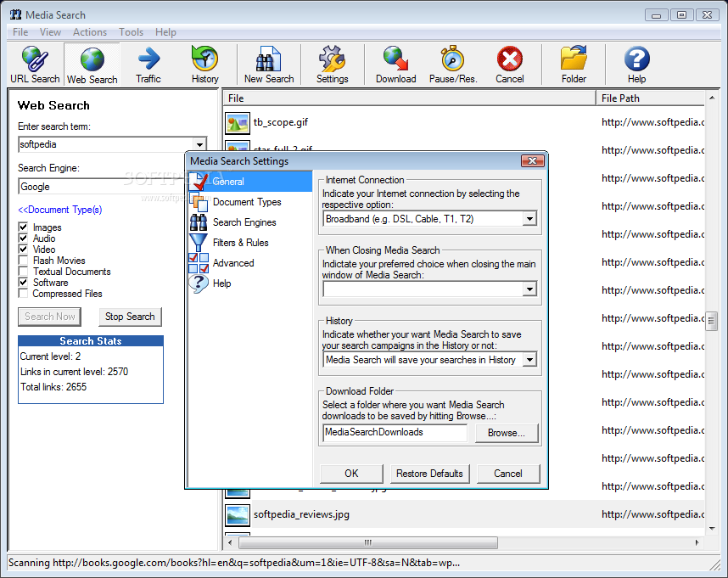Switch to Advanced settings page
The height and width of the screenshot is (578, 728).
point(233,263)
